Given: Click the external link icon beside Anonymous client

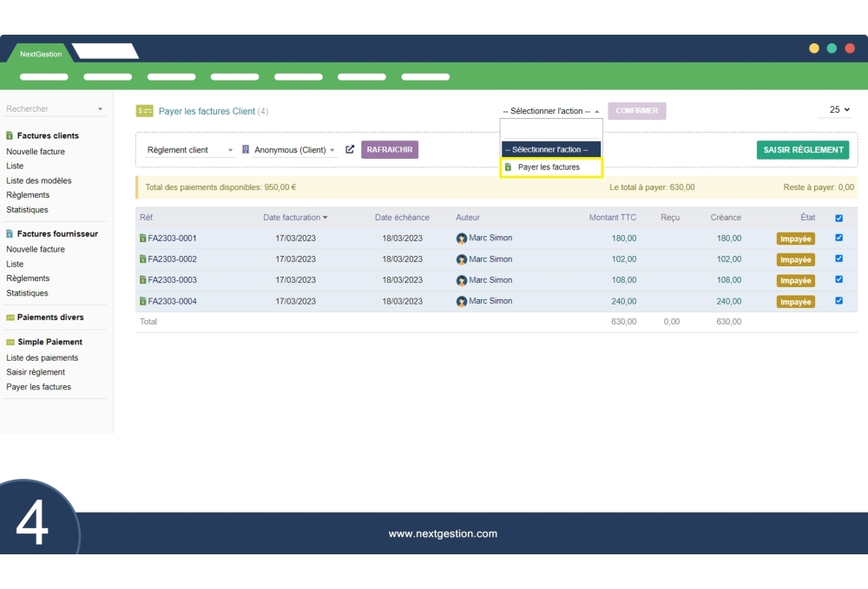Looking at the screenshot, I should [x=350, y=150].
